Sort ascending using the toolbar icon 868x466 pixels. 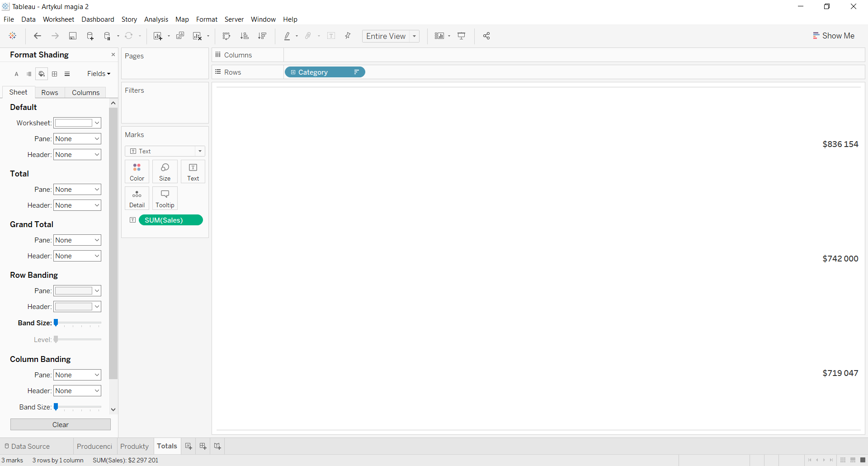[244, 36]
